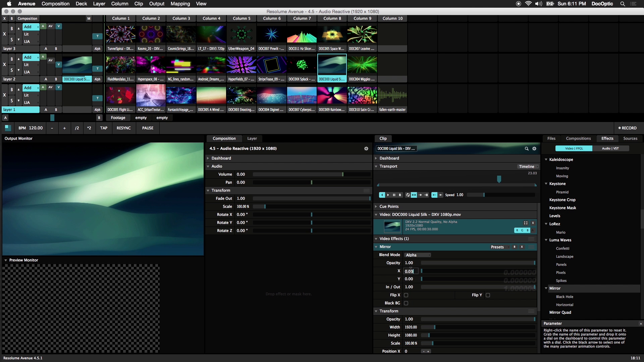Set random playback with R button

tap(400, 195)
